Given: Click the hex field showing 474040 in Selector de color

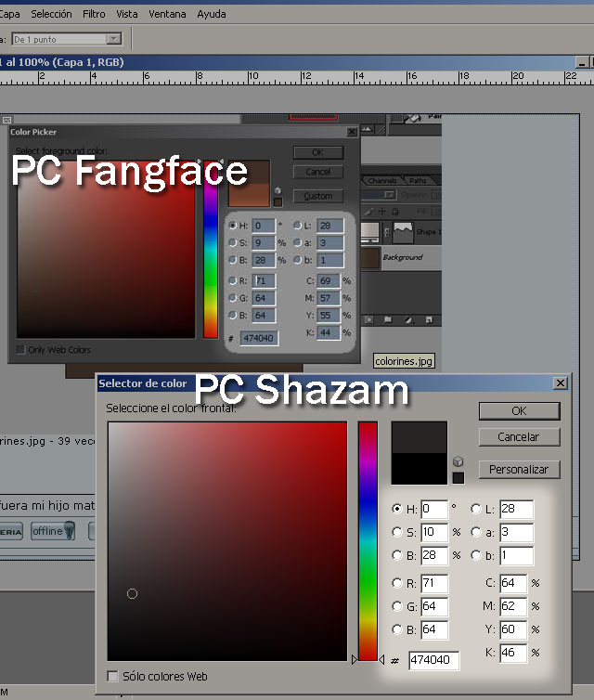Looking at the screenshot, I should coord(433,660).
